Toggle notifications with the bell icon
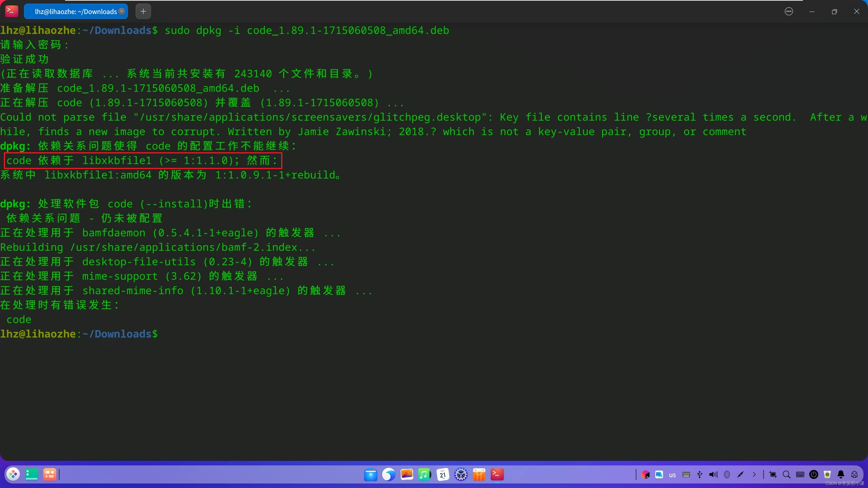 [841, 474]
